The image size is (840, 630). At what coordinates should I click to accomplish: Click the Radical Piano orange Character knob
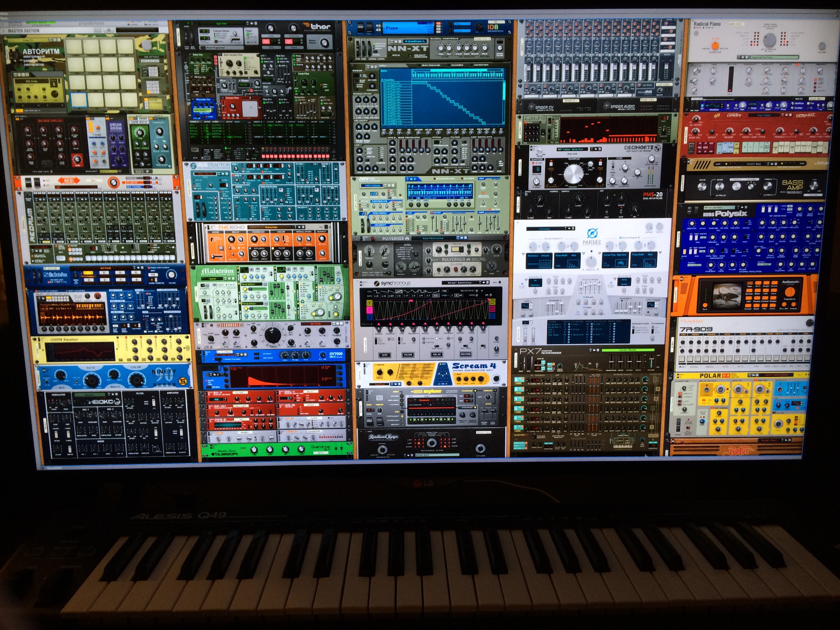(x=715, y=46)
